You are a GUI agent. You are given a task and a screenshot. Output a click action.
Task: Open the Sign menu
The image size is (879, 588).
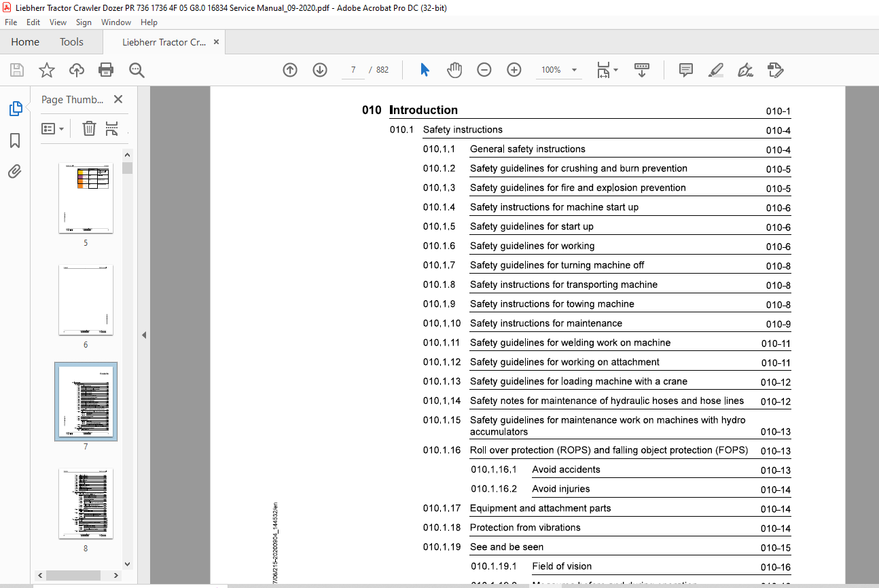click(x=84, y=22)
